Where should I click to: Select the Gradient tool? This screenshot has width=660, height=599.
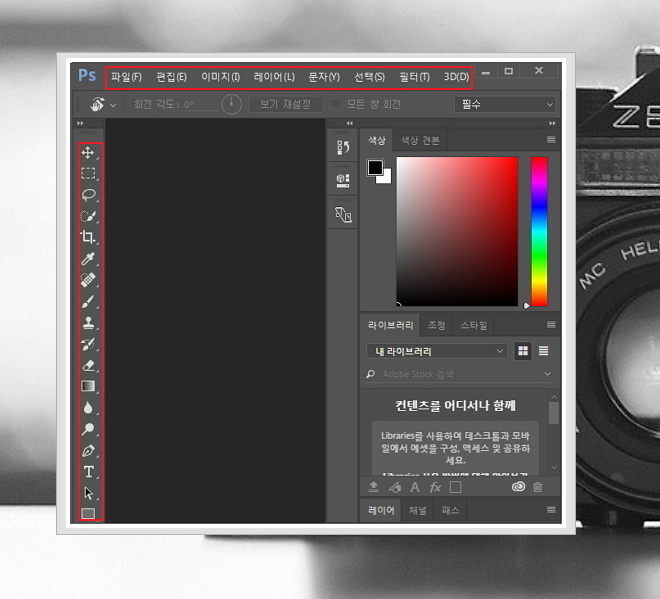pos(88,386)
